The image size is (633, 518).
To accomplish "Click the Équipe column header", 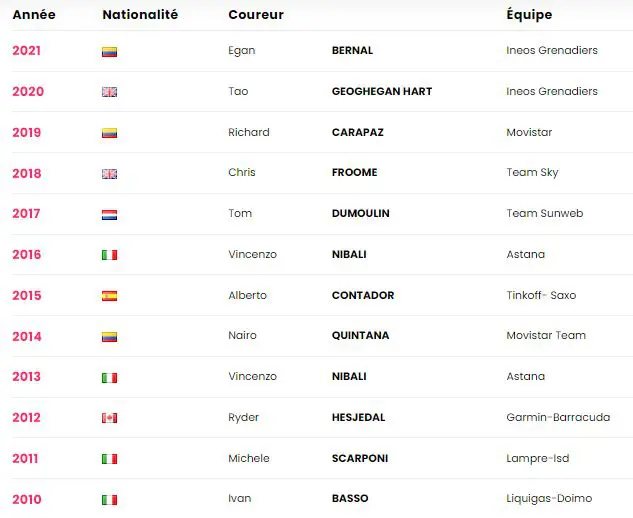I will (x=529, y=15).
